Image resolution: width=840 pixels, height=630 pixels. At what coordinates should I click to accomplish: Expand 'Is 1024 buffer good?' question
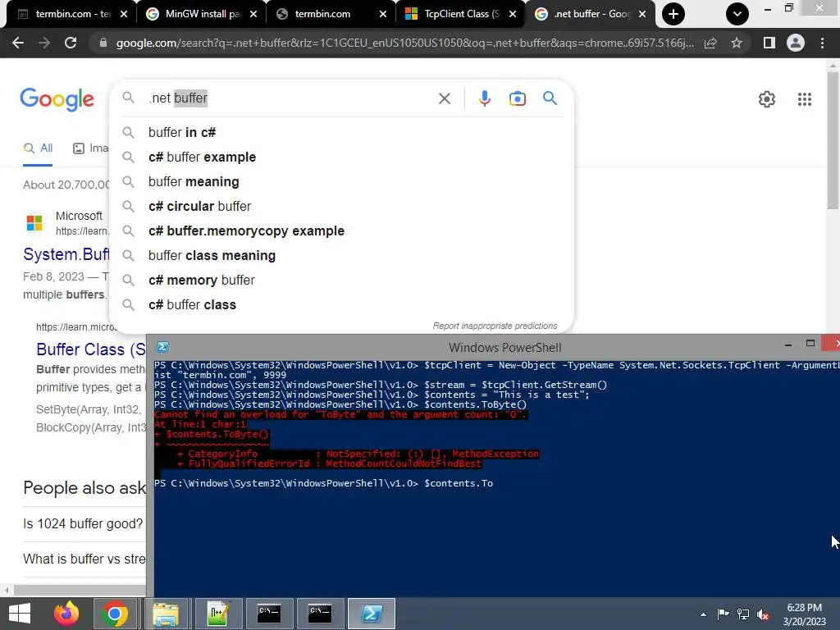tap(83, 523)
